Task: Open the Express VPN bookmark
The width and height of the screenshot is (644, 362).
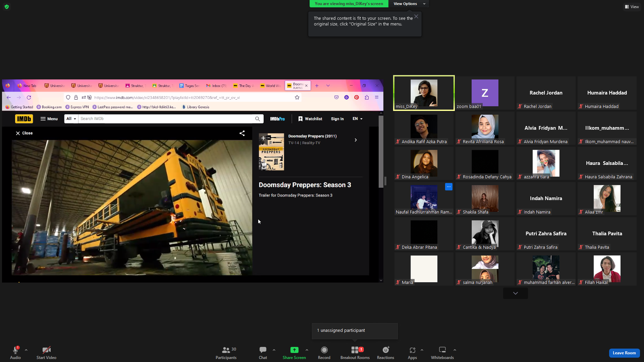Action: [77, 107]
